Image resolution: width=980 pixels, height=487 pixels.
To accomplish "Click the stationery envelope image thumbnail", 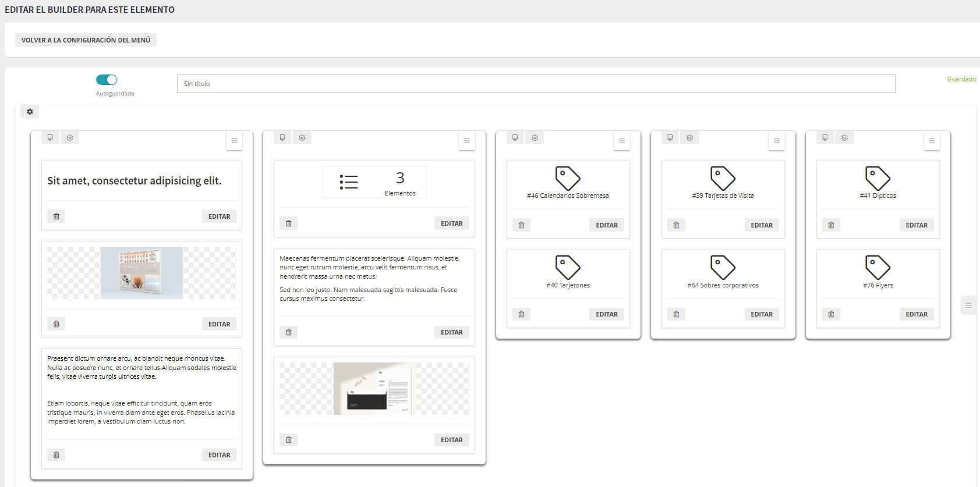I will point(374,389).
